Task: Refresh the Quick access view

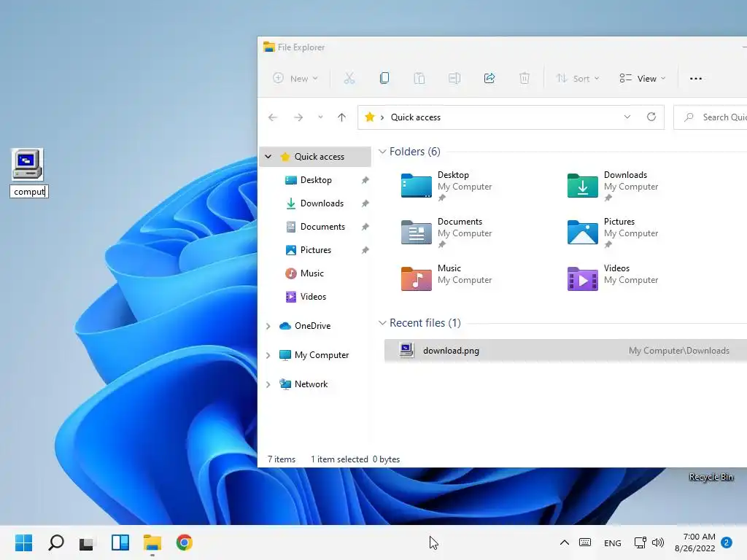Action: (651, 117)
